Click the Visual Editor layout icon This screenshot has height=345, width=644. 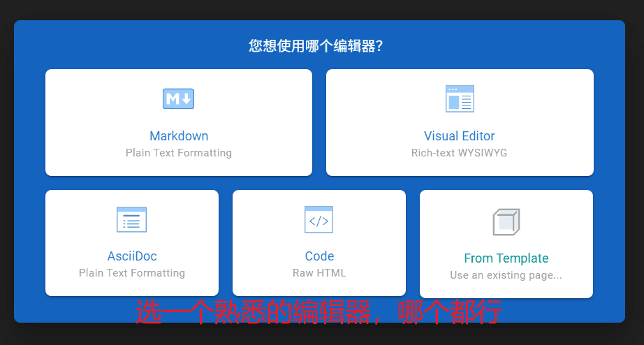click(460, 98)
